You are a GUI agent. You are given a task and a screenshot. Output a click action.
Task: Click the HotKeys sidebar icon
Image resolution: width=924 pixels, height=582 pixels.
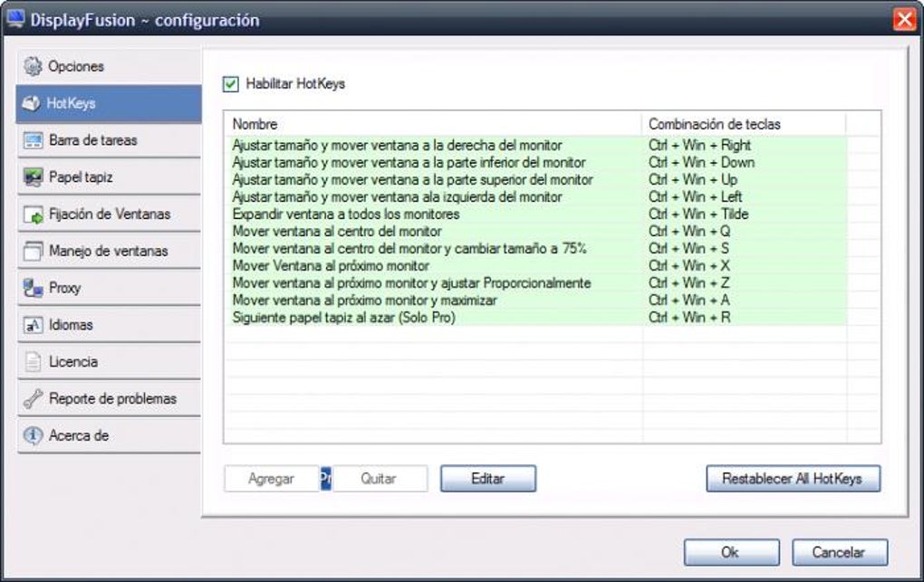tap(31, 103)
